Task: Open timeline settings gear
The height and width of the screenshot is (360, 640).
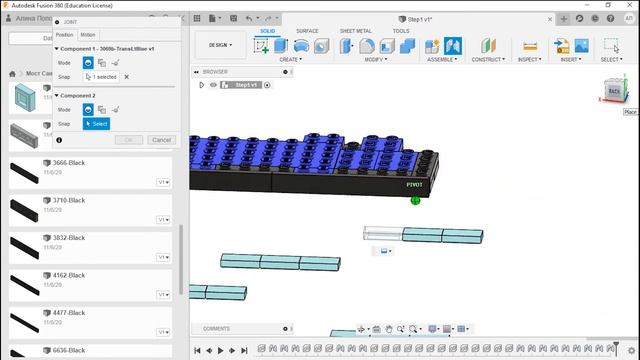Action: [x=631, y=350]
